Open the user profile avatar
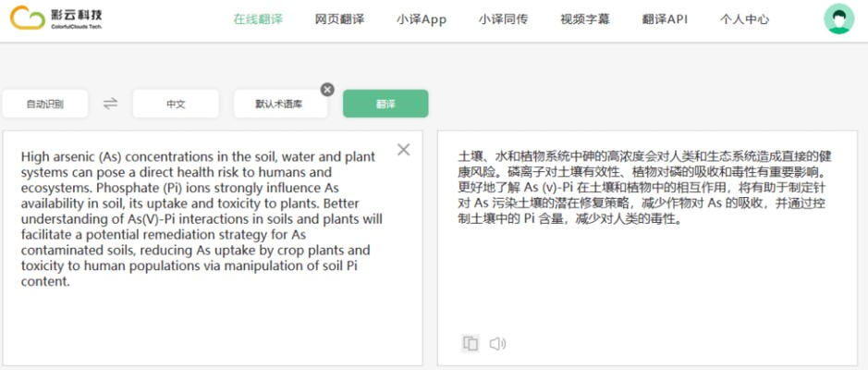Image resolution: width=868 pixels, height=370 pixels. click(x=838, y=19)
